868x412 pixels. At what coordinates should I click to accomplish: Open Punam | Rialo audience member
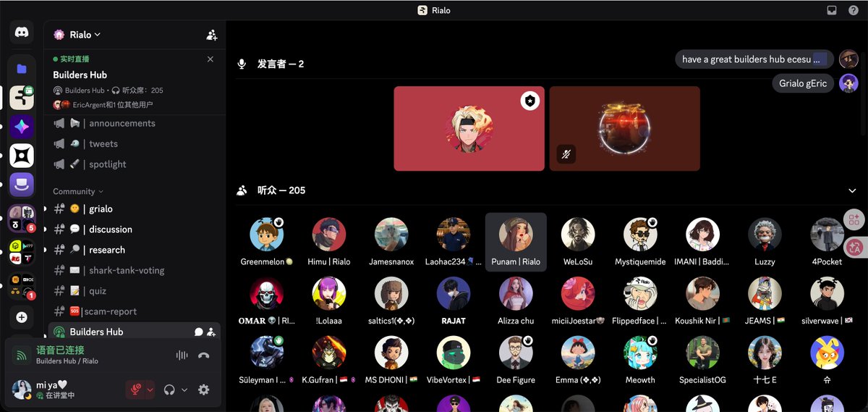[516, 242]
